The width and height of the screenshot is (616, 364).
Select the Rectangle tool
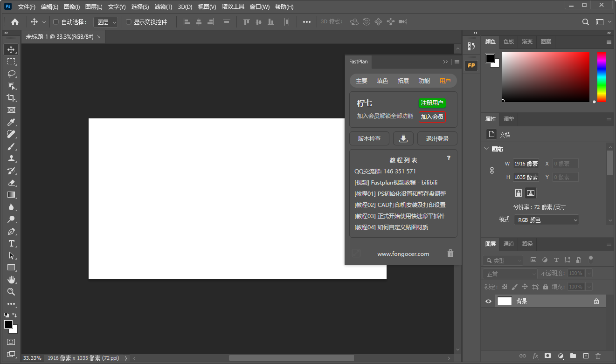(x=11, y=268)
